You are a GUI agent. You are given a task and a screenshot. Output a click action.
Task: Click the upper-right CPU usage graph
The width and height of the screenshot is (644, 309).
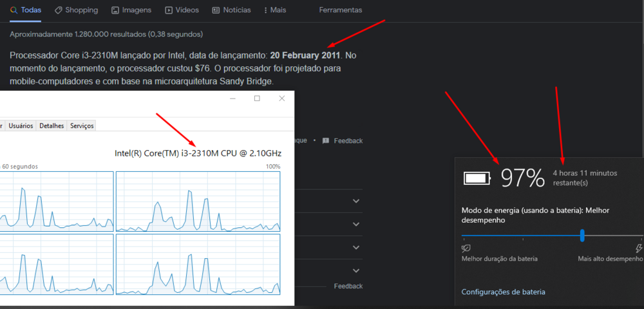(198, 201)
